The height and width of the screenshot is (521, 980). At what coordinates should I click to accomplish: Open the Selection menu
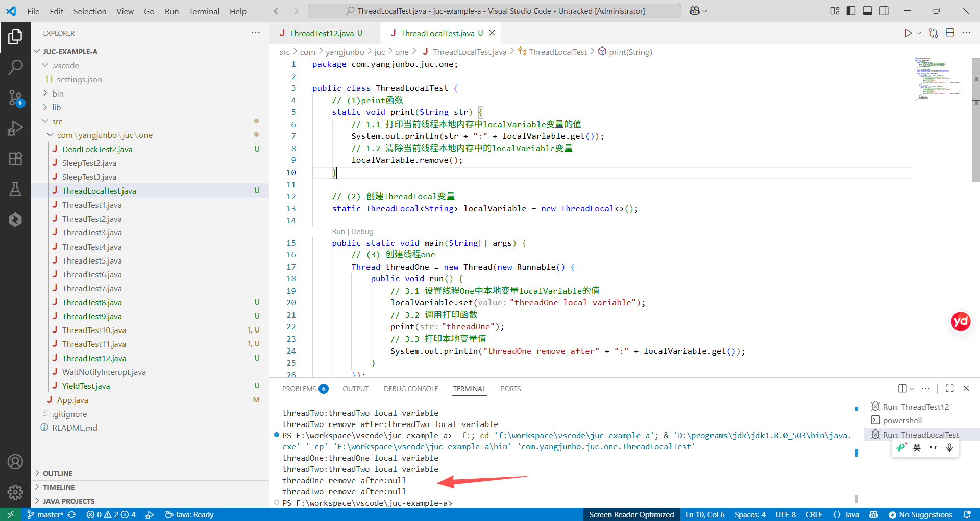(90, 11)
